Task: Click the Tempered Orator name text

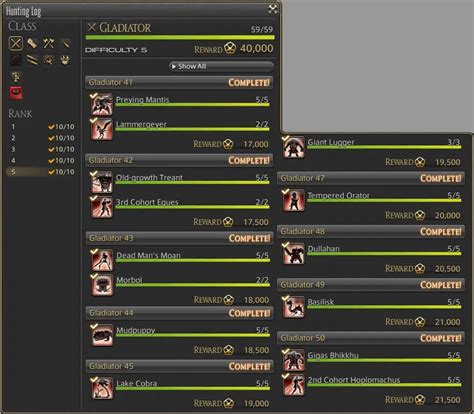Action: [x=338, y=195]
